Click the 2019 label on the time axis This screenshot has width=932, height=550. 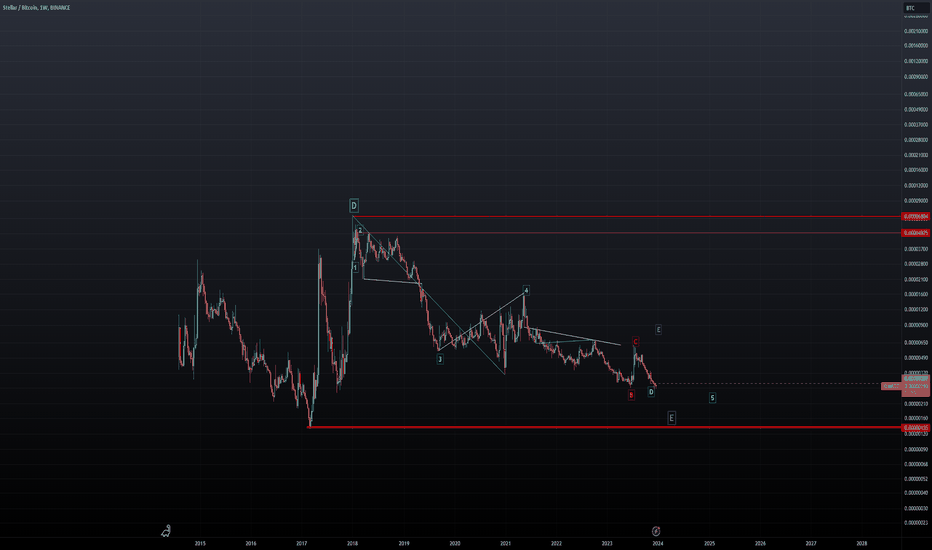coord(404,543)
